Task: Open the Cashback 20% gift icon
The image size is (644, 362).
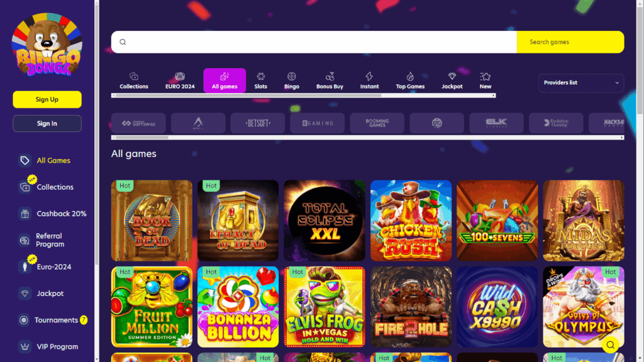Action: point(25,214)
